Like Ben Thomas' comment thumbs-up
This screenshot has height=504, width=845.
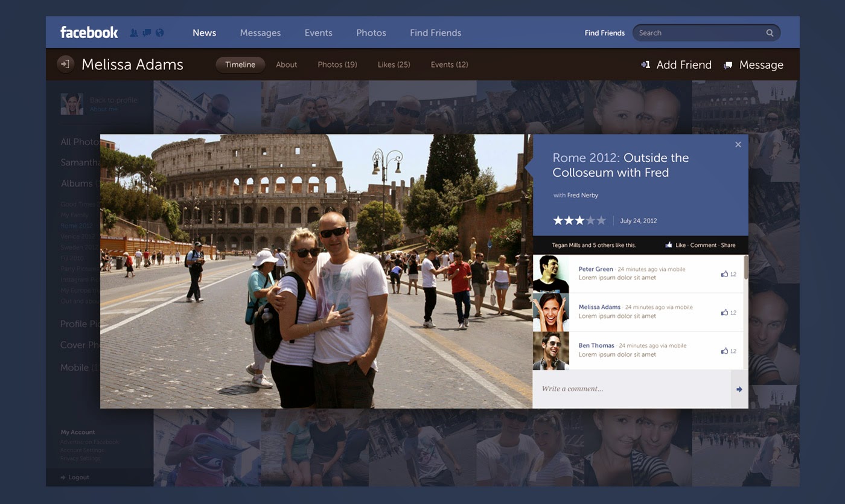[724, 351]
